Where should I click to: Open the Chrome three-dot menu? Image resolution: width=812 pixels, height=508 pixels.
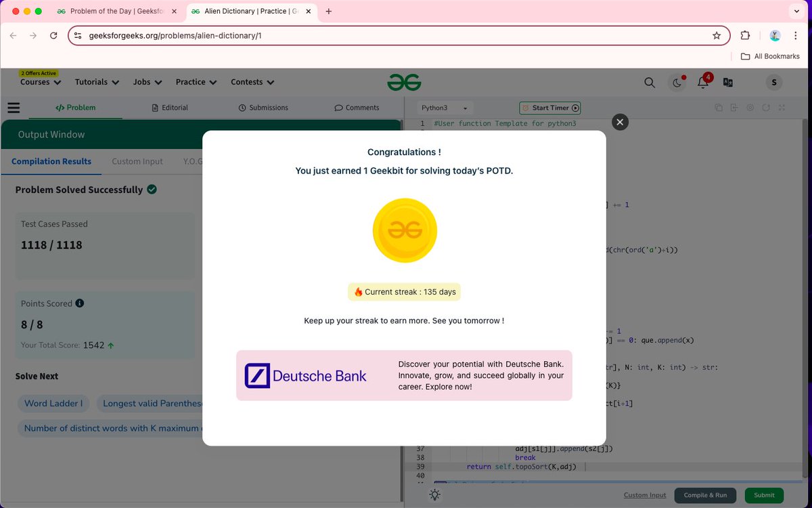[797, 36]
